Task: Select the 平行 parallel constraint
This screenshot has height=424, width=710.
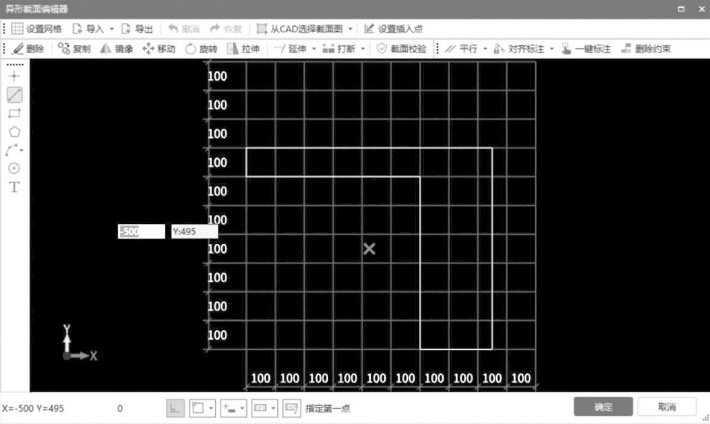Action: (x=461, y=49)
